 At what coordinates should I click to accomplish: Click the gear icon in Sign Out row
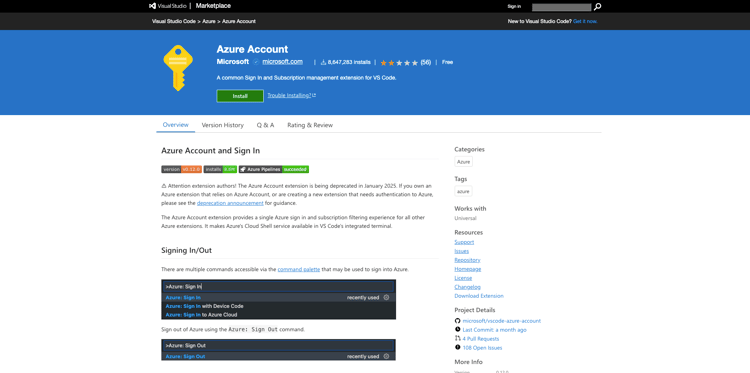tap(386, 356)
